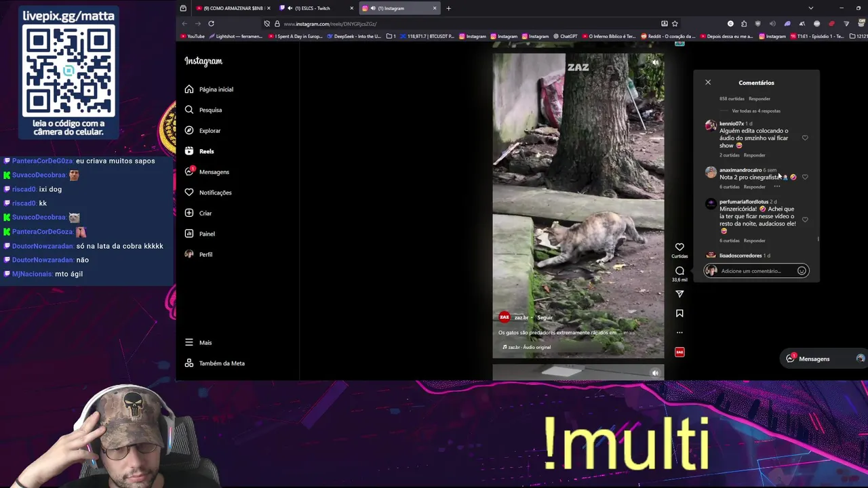Bookmark this page with star icon
This screenshot has width=868, height=488.
675,24
